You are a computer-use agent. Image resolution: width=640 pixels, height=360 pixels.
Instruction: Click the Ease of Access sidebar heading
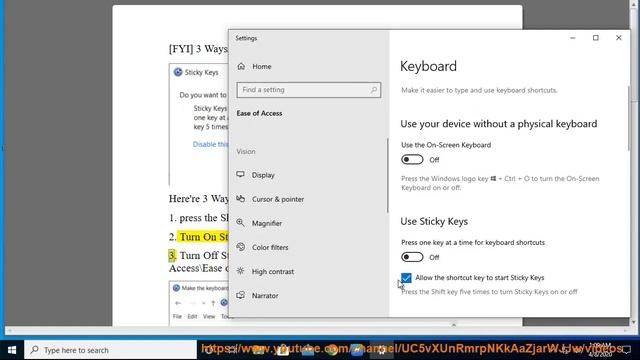point(259,113)
